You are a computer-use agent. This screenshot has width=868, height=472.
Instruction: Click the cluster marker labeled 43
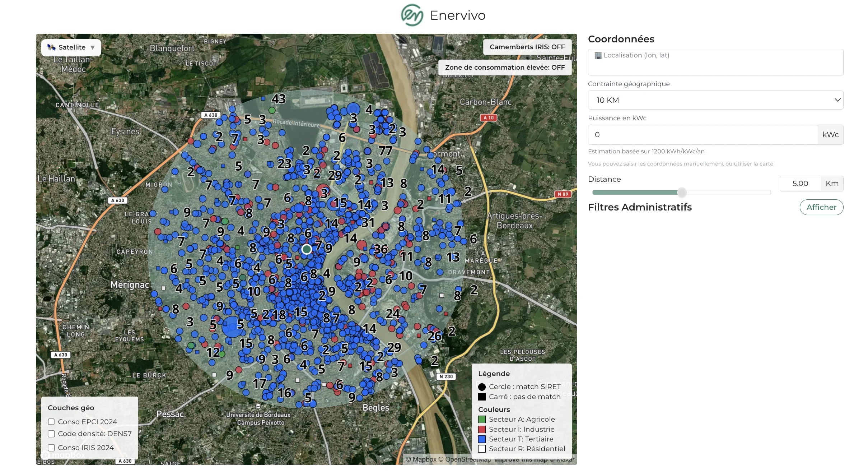tap(279, 99)
